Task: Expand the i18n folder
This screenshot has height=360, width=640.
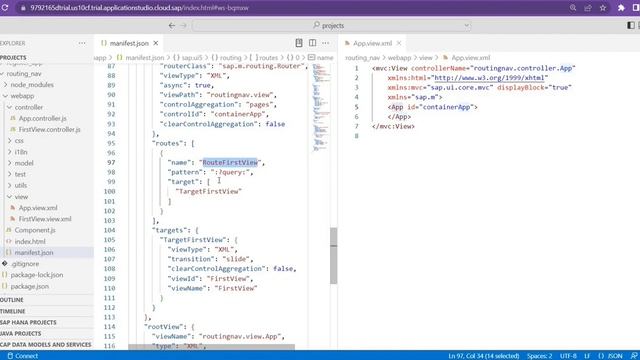Action: point(21,152)
